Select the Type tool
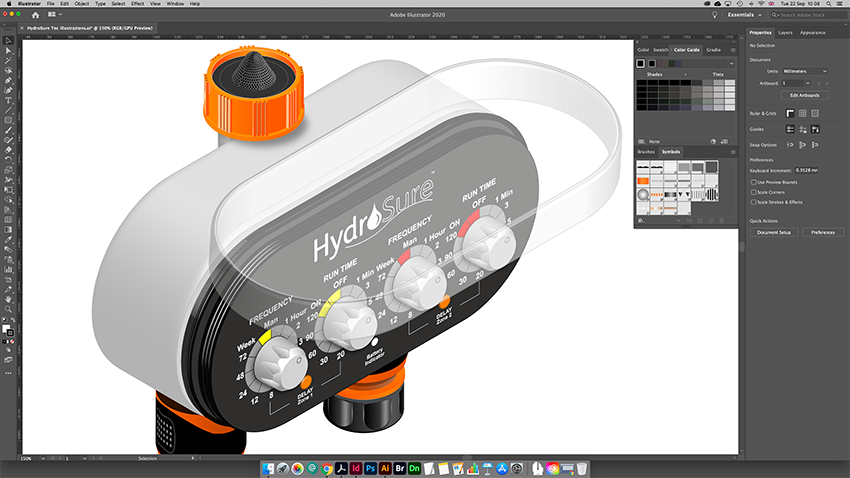The image size is (850, 478). pos(8,100)
